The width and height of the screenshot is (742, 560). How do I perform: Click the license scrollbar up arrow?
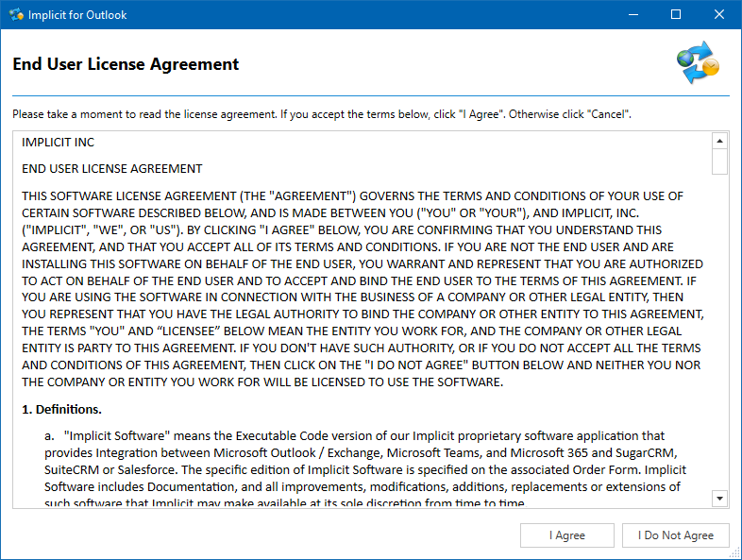[x=719, y=141]
